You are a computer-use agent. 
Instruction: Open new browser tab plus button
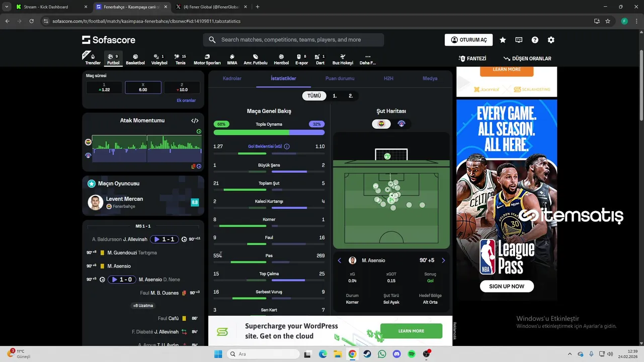[257, 7]
